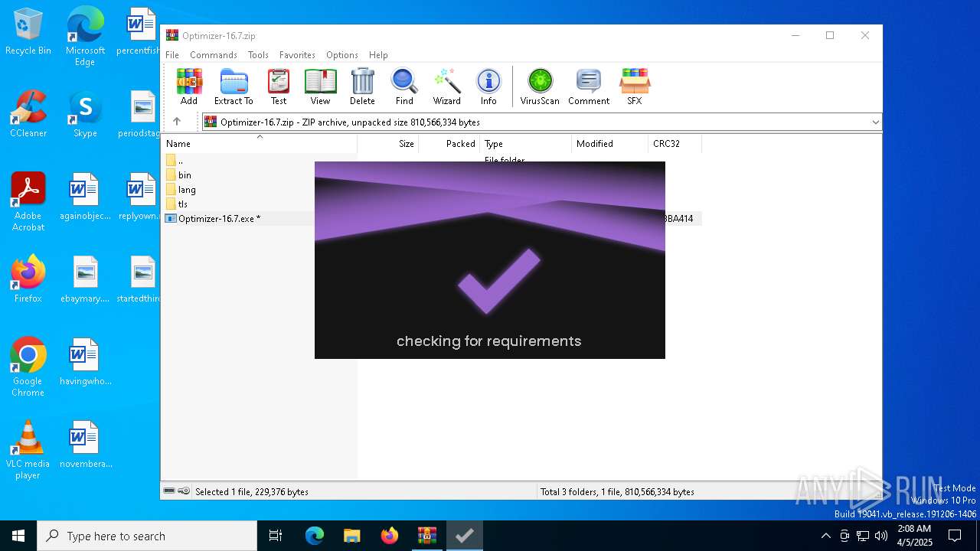This screenshot has height=551, width=980.
Task: Open the Windows Start menu
Action: (18, 536)
